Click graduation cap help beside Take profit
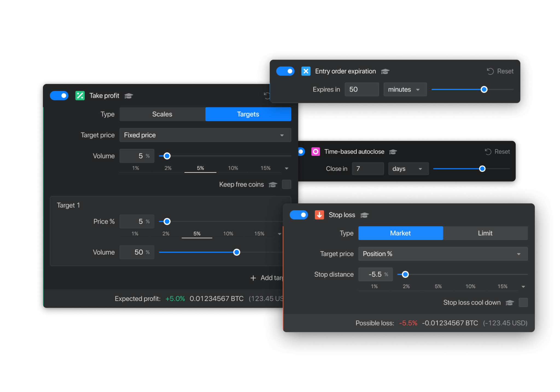Image resolution: width=560 pixels, height=392 pixels. (x=129, y=96)
